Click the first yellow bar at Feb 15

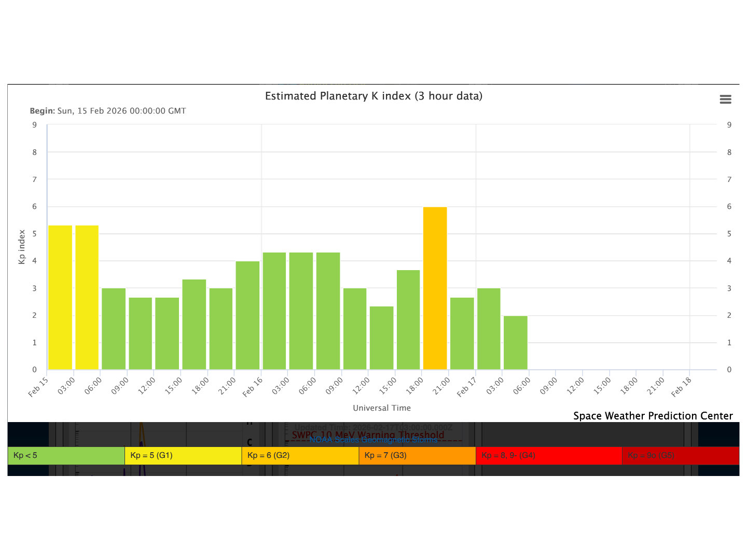click(60, 298)
